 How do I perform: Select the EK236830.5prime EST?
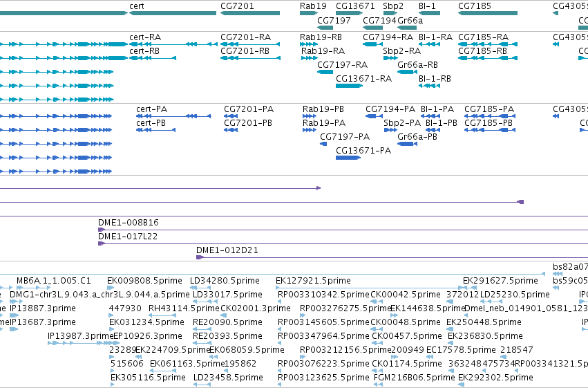tap(451, 343)
